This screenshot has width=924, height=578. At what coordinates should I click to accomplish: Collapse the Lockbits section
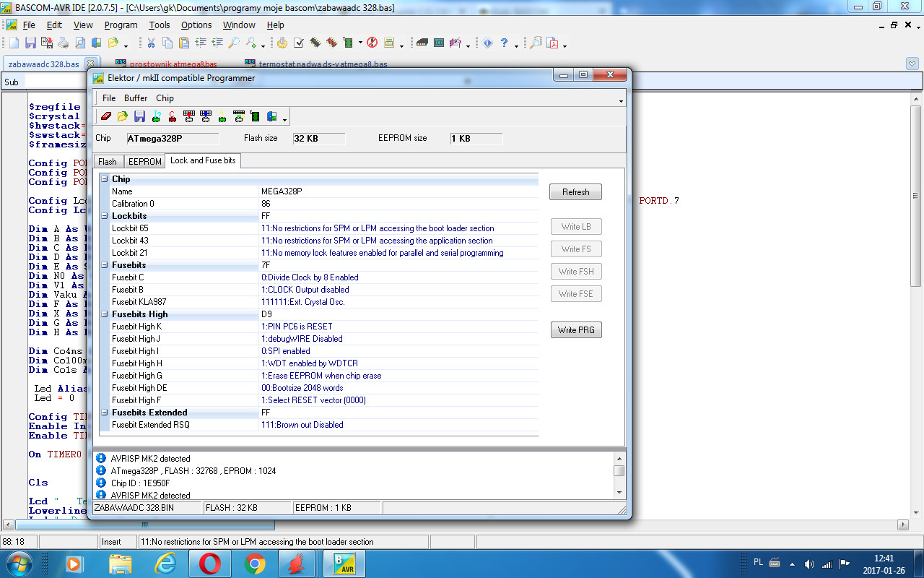(104, 215)
